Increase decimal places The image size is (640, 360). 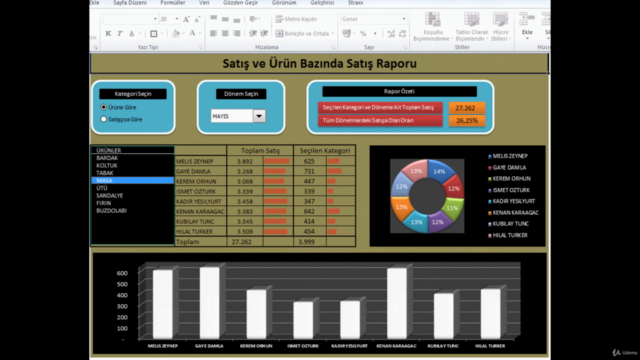point(391,34)
